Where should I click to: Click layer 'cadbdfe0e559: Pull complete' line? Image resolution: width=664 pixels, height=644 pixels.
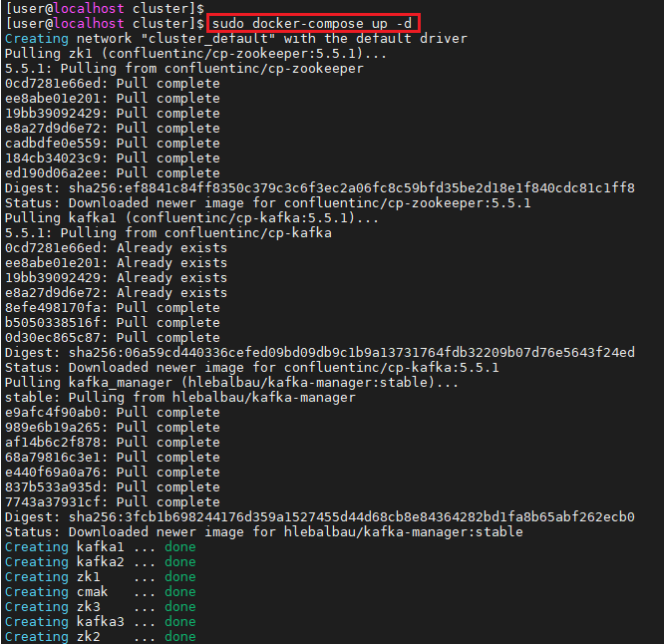coord(113,144)
